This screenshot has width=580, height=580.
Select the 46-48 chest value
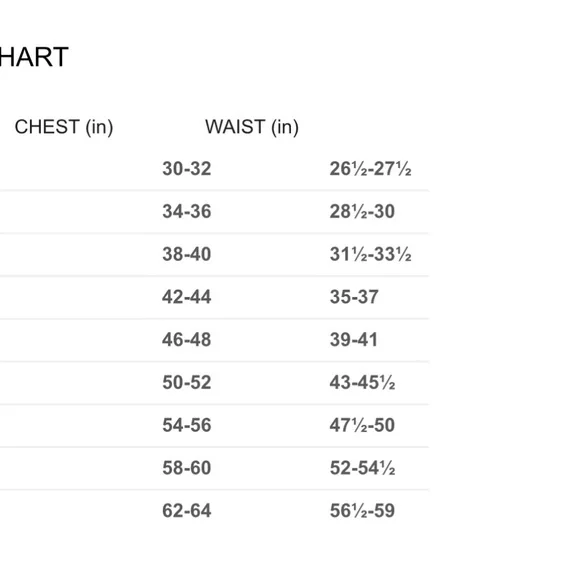[x=187, y=340]
